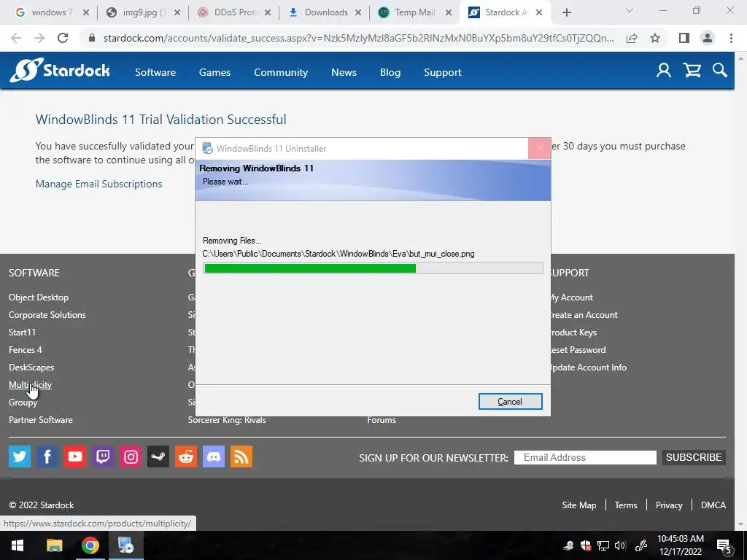Open File Explorer from the taskbar
747x560 pixels.
pyautogui.click(x=54, y=545)
